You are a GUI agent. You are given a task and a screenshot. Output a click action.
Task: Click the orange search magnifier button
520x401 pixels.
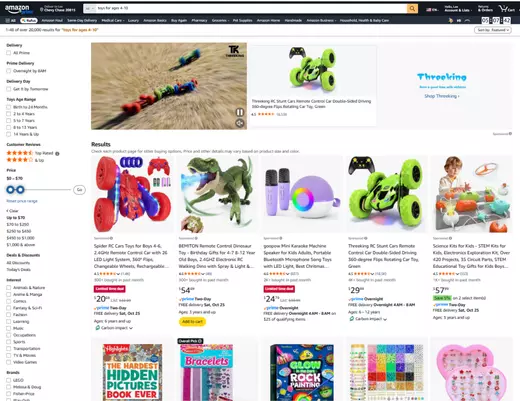(412, 9)
